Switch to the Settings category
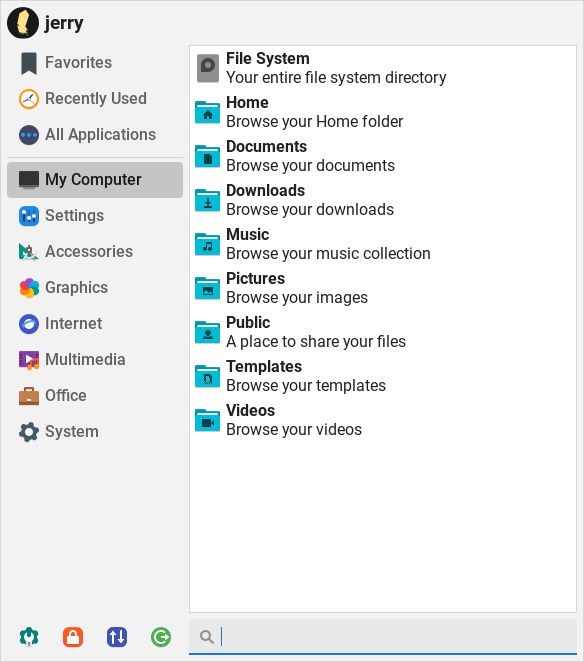 95,216
